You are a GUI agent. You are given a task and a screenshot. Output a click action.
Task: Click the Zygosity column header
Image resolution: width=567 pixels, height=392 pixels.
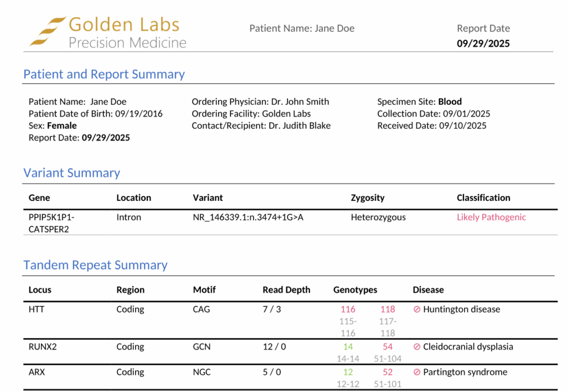(x=367, y=198)
